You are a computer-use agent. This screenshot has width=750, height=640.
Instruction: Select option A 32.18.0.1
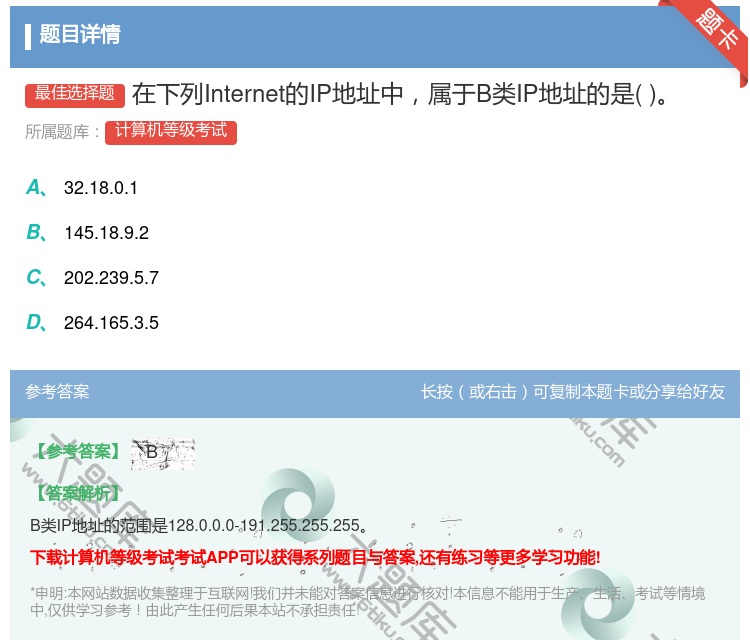coord(82,188)
